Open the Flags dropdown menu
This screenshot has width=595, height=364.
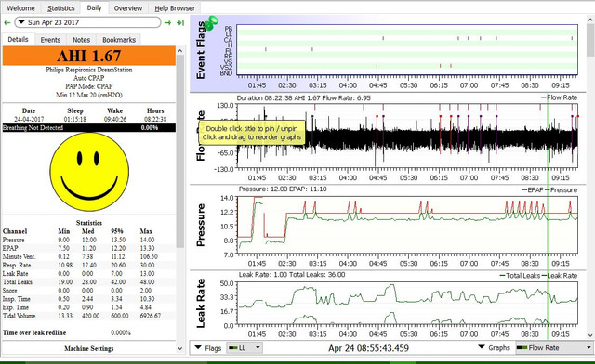click(208, 348)
